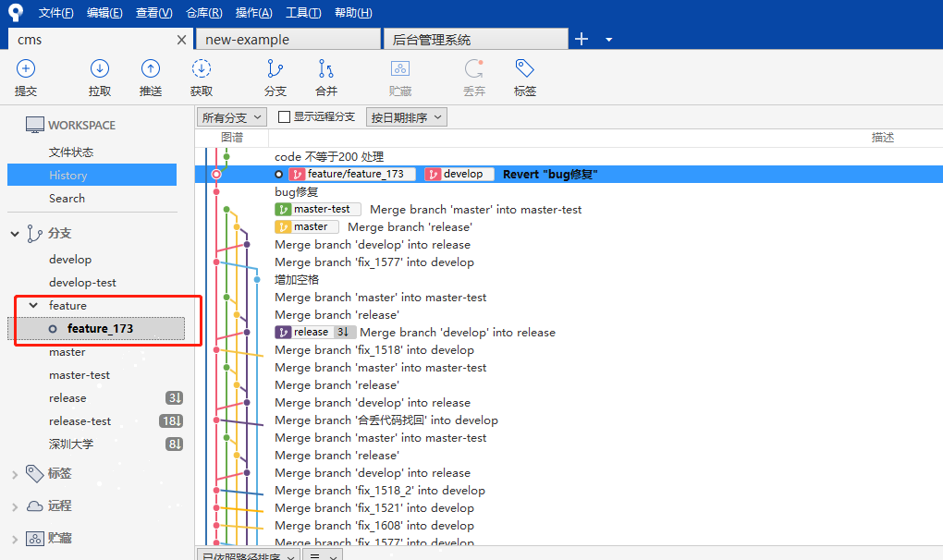Switch to the new-example tab
Viewport: 943px width, 560px height.
coord(287,40)
